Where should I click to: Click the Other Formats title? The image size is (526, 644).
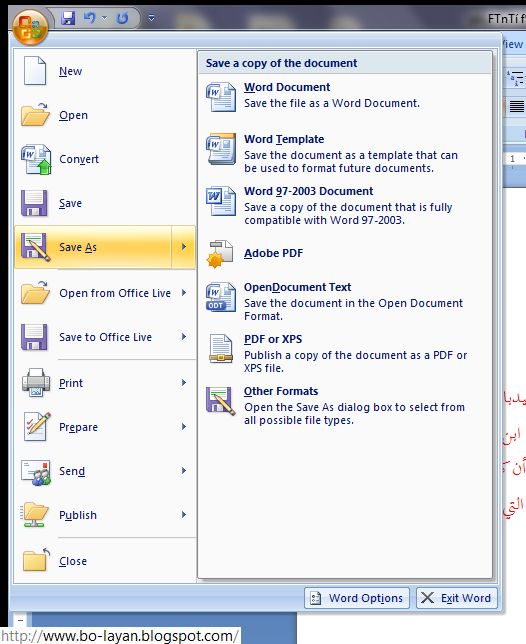pyautogui.click(x=281, y=391)
